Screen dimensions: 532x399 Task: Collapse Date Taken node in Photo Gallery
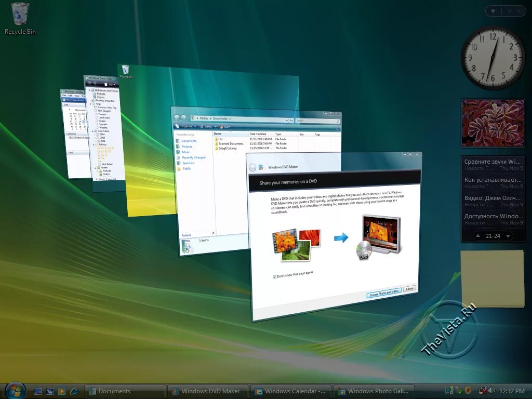coord(92,130)
